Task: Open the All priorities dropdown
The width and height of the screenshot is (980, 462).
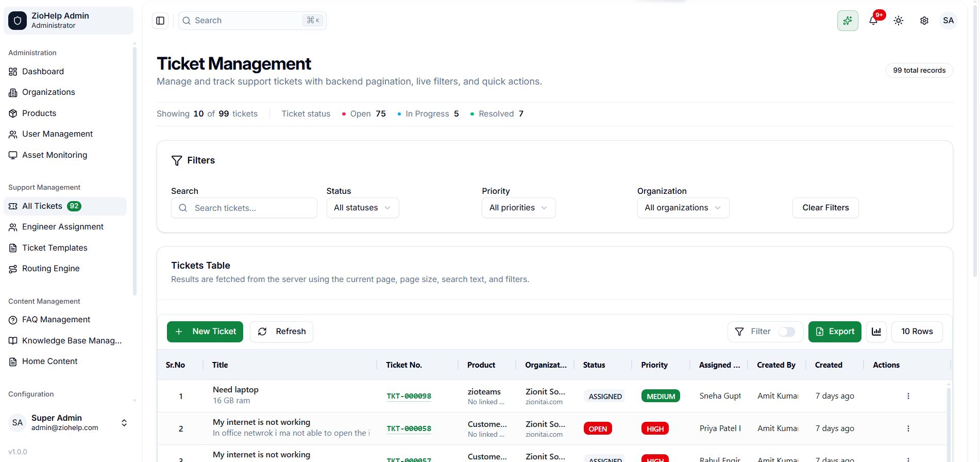Action: tap(519, 208)
